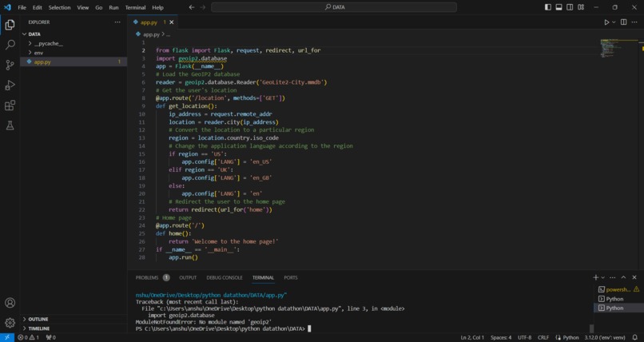This screenshot has height=342, width=644.
Task: Open the launch profile dropdown arrow
Action: coord(603,277)
